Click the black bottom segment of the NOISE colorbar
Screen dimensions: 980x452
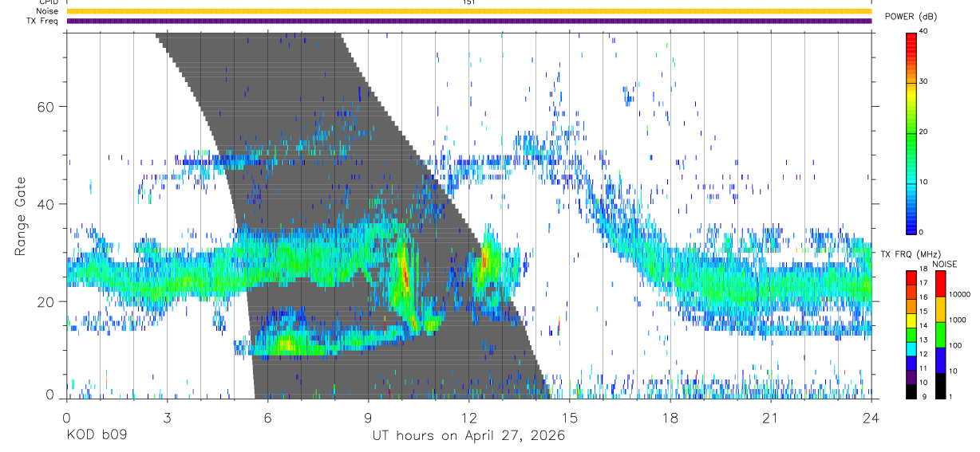(x=940, y=386)
